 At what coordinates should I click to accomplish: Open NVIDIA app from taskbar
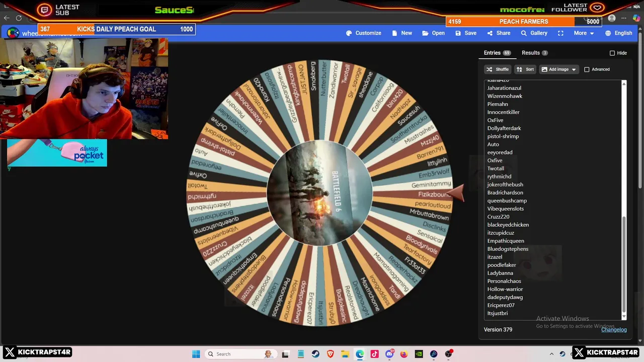(x=419, y=354)
